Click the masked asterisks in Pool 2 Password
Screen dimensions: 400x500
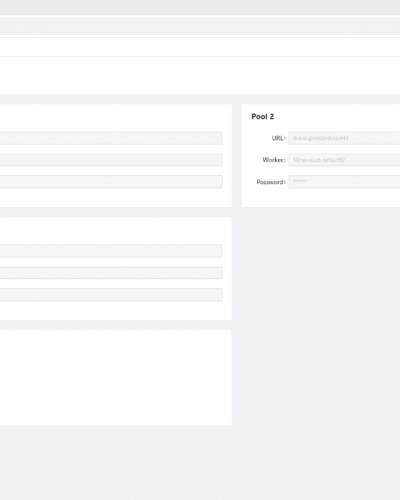point(300,181)
